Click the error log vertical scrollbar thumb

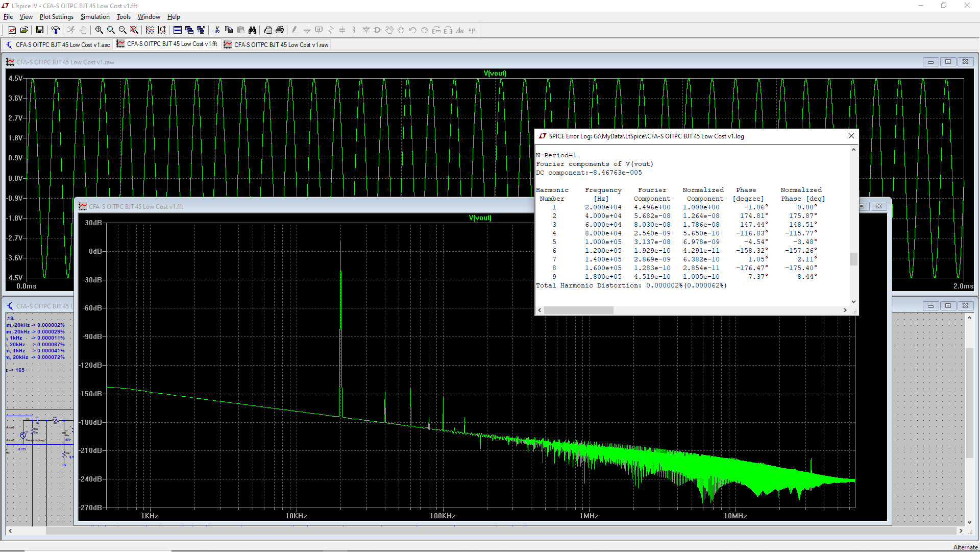pyautogui.click(x=853, y=259)
